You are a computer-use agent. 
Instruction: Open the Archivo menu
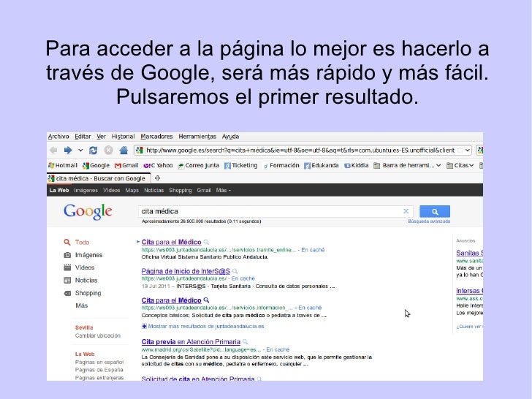click(x=58, y=137)
